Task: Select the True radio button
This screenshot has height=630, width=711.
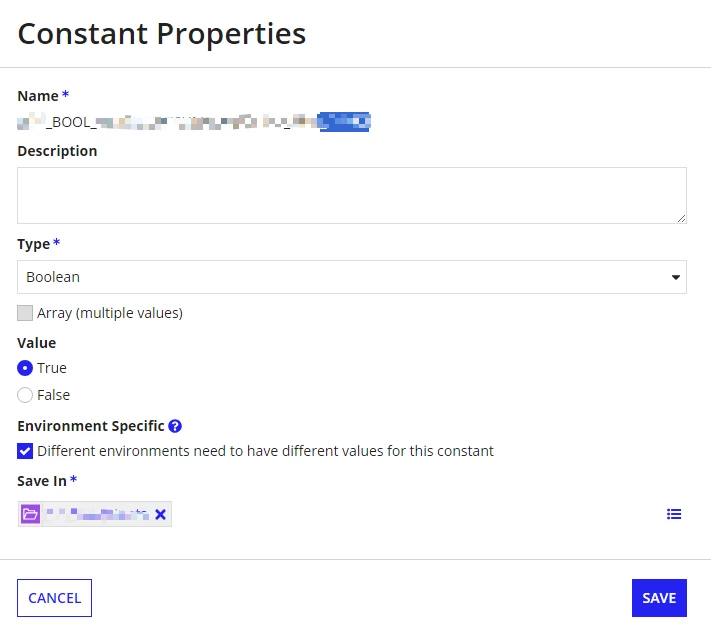Action: [25, 368]
